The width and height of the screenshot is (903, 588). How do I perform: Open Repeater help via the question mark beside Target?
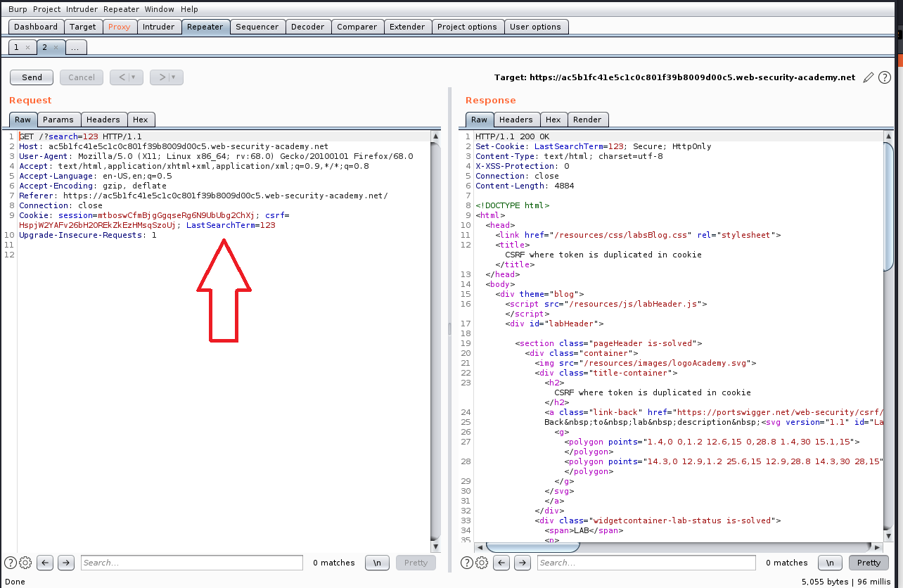click(885, 77)
